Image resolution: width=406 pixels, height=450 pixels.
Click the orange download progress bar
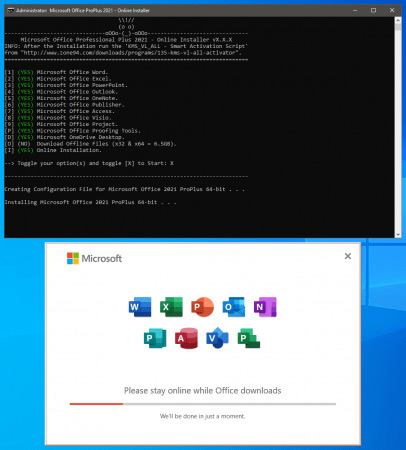tap(96, 404)
